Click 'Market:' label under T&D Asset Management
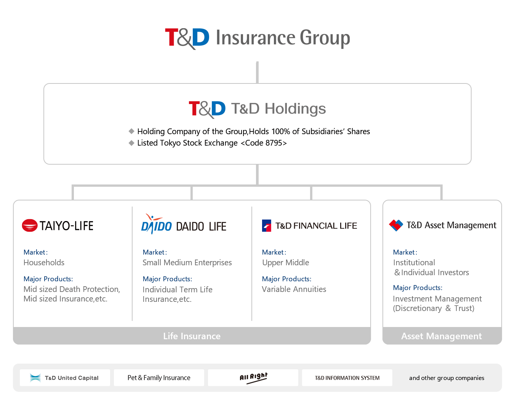The image size is (515, 420). click(x=405, y=252)
